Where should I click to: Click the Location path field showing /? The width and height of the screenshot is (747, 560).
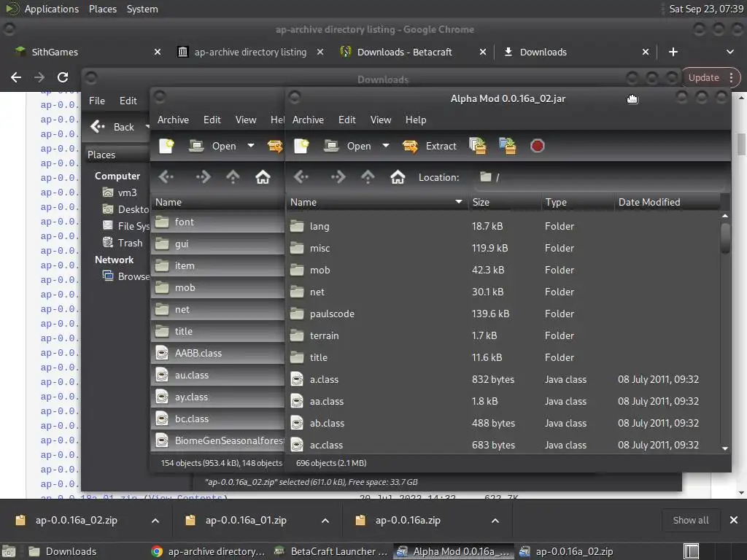pos(600,177)
